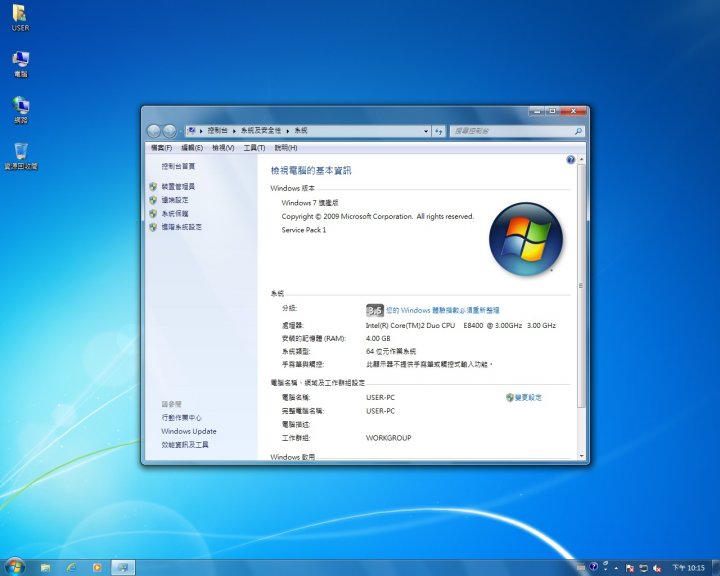Click 系統及安全性 in the address breadcrumb
This screenshot has width=720, height=576.
click(x=261, y=131)
